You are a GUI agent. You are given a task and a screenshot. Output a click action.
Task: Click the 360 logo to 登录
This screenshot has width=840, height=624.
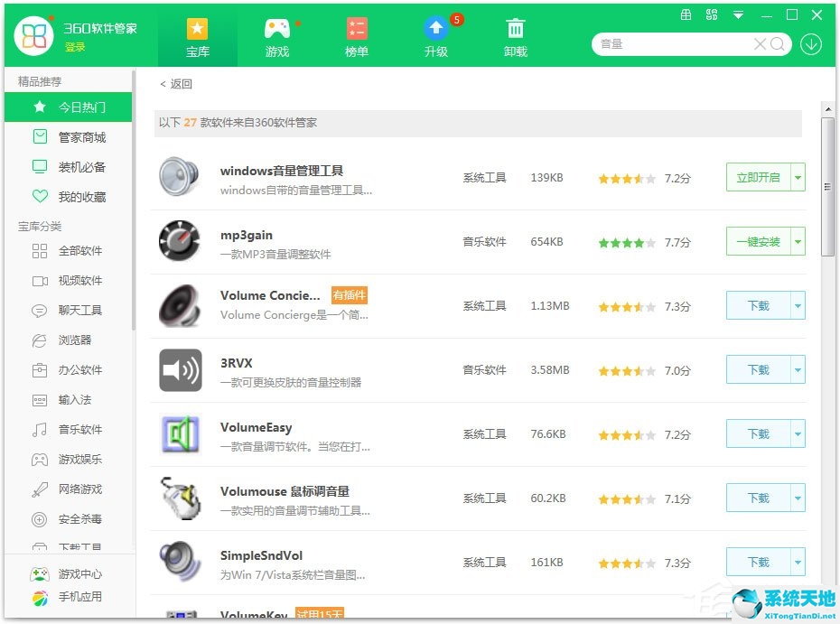(x=33, y=36)
